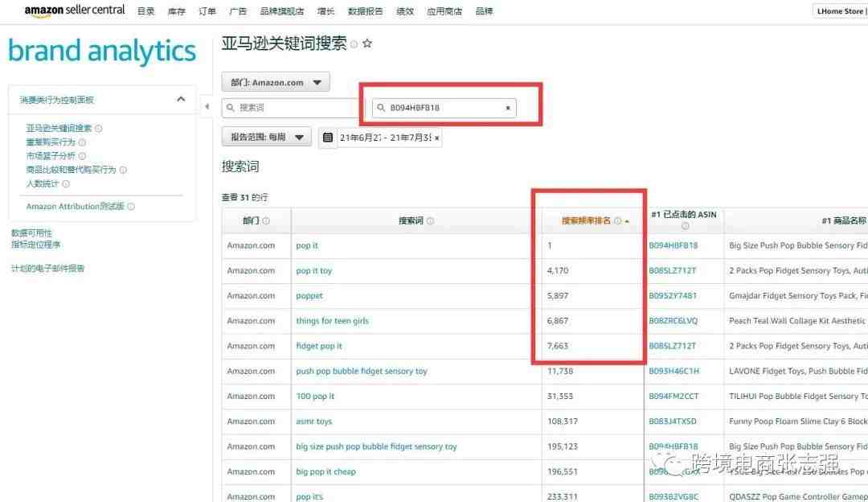
Task: Open the calendar date picker icon
Action: pos(328,138)
